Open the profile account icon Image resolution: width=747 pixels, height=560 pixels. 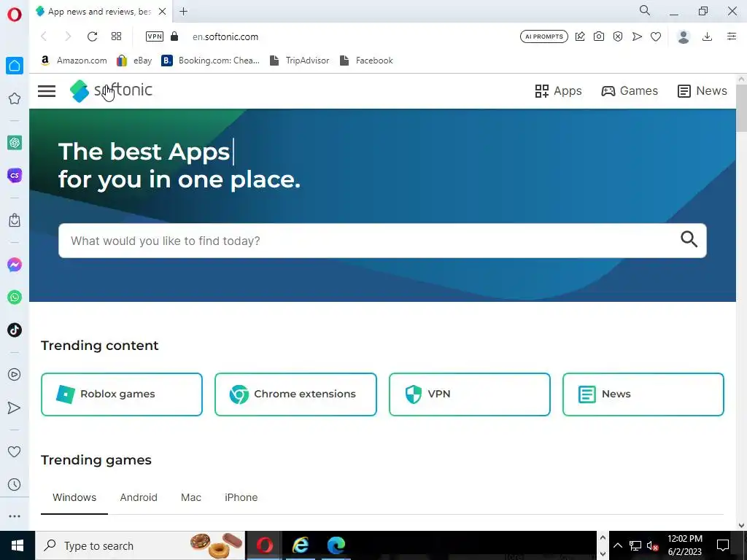coord(684,36)
